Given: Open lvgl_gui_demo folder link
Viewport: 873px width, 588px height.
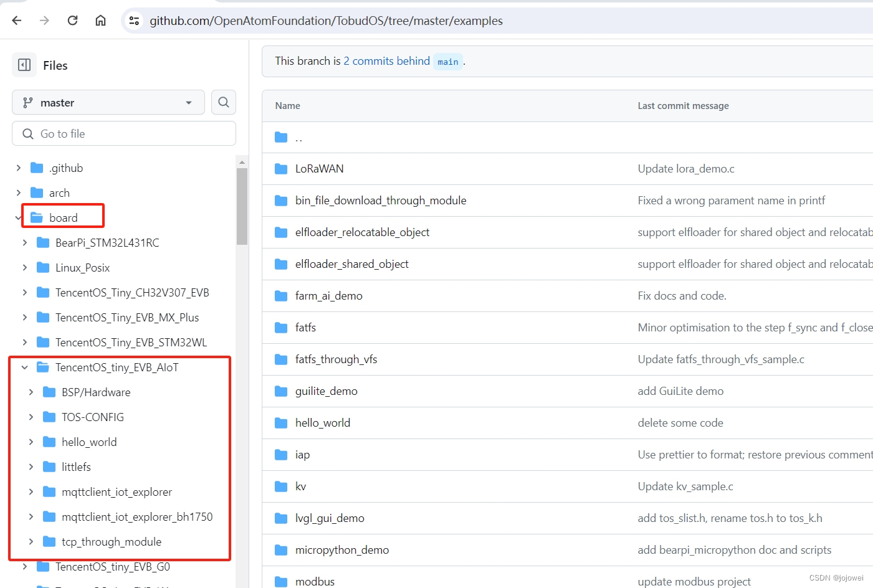Looking at the screenshot, I should [x=330, y=518].
